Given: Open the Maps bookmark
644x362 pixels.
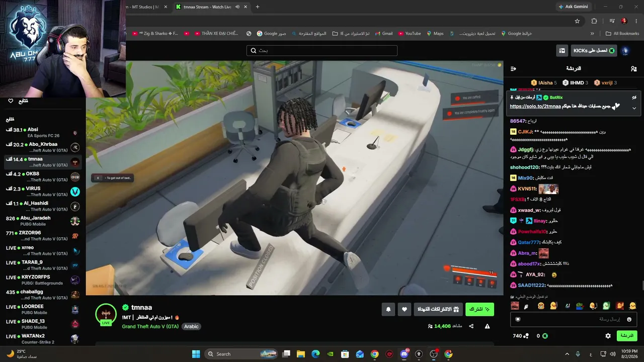Looking at the screenshot, I should point(435,34).
